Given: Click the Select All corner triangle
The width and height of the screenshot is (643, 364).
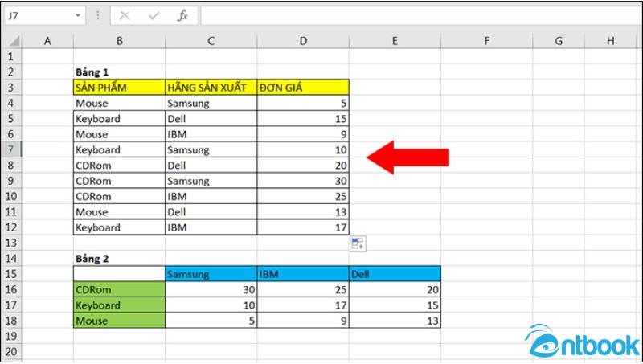Looking at the screenshot, I should tap(14, 41).
